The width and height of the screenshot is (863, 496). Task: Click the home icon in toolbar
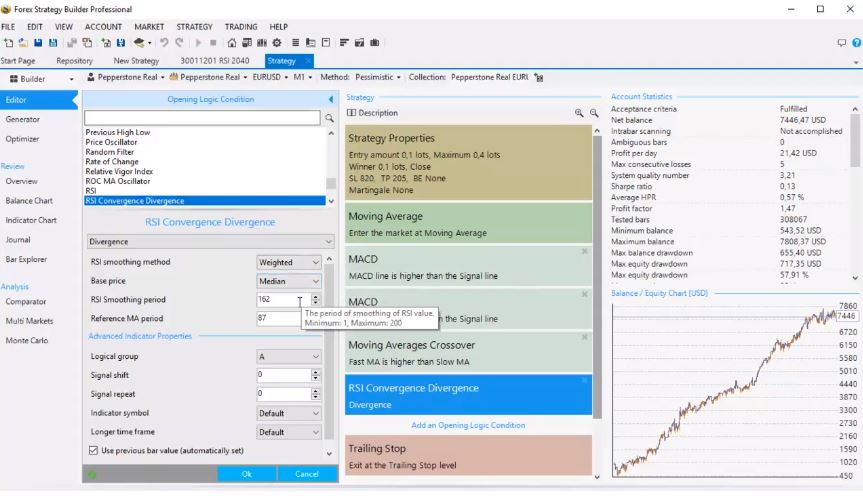[x=232, y=43]
